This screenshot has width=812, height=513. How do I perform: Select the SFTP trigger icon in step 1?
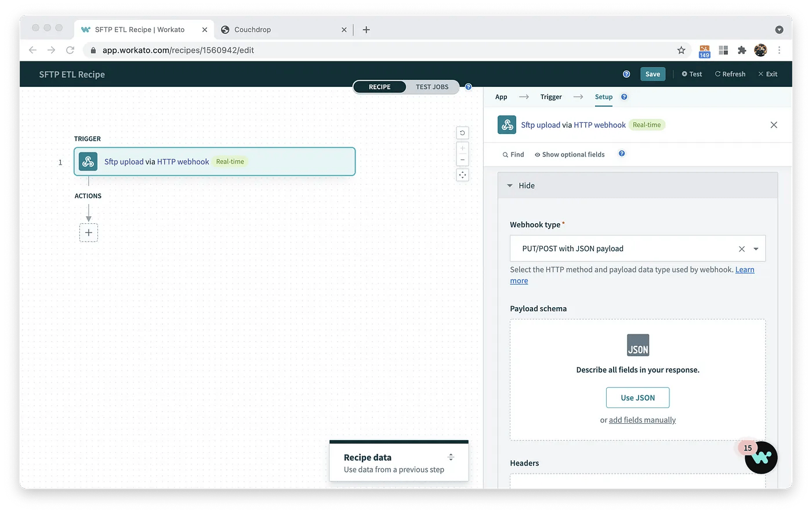[x=88, y=162]
